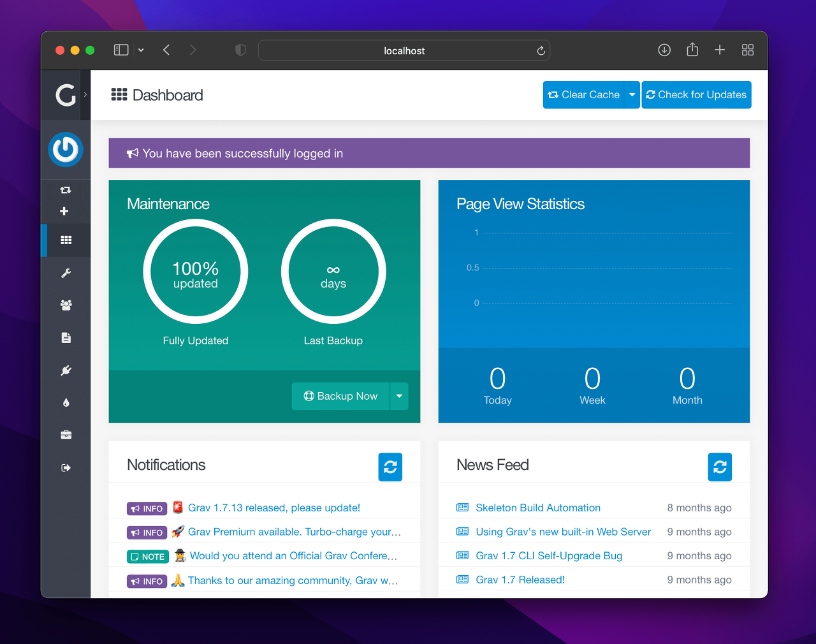The image size is (816, 644).
Task: Open Skeleton Build Automation news article
Action: click(538, 508)
